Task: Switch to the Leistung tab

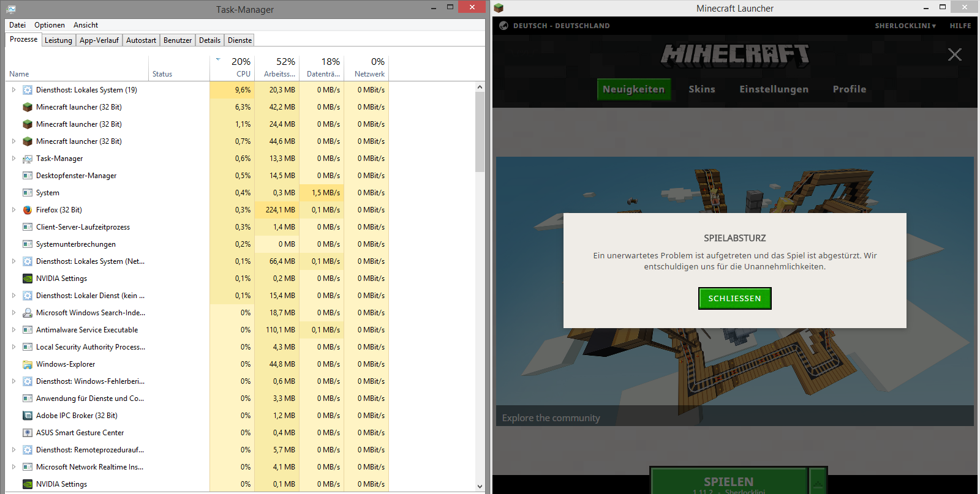Action: [58, 40]
